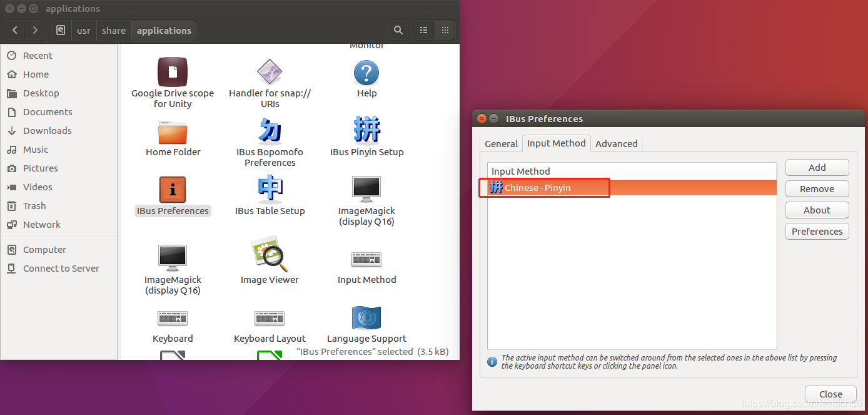Screen dimensions: 868x415
Task: Open Documents in the sidebar
Action: [59, 112]
